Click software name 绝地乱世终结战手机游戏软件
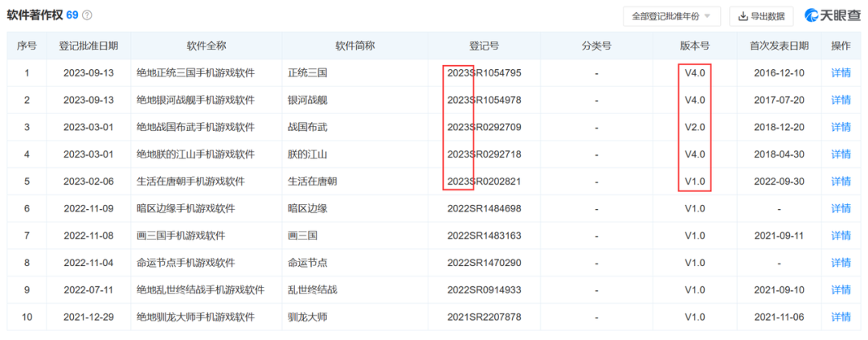The image size is (868, 340). point(201,290)
